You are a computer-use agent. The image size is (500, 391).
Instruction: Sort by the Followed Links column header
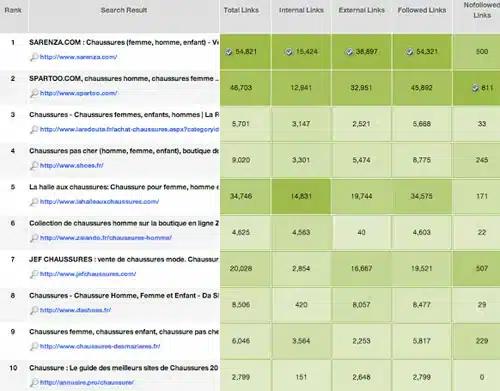pyautogui.click(x=422, y=10)
